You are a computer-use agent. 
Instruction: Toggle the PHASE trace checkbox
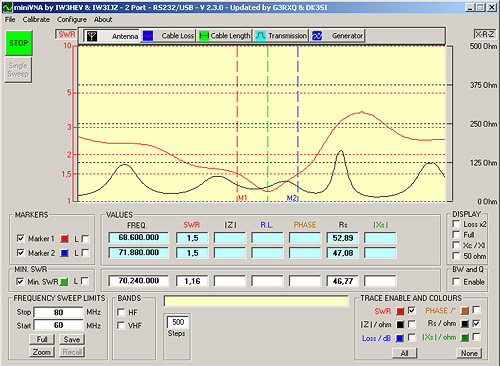477,310
